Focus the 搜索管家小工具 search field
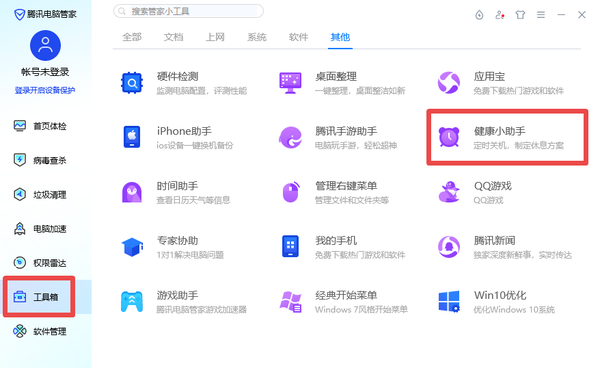This screenshot has height=368, width=600. pyautogui.click(x=188, y=11)
